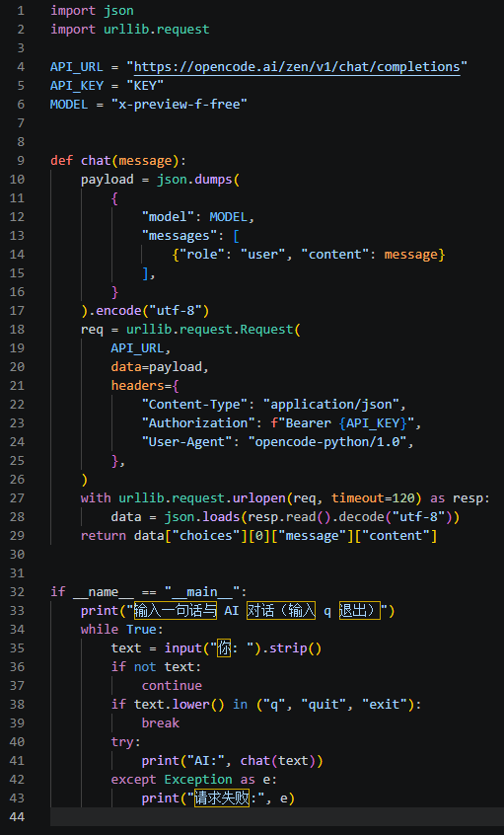504x835 pixels.
Task: Click the lower method on line 38
Action: (x=190, y=704)
